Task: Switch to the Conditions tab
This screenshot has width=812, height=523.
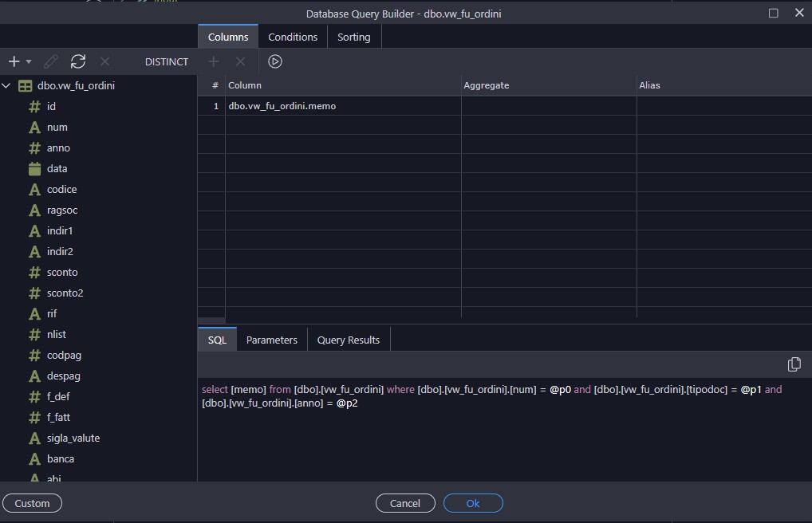Action: pos(292,37)
